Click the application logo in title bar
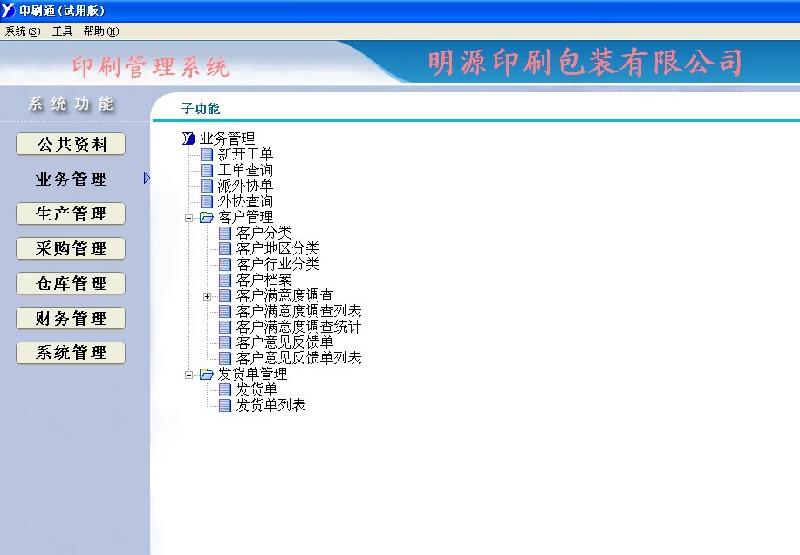The width and height of the screenshot is (800, 555). point(9,10)
